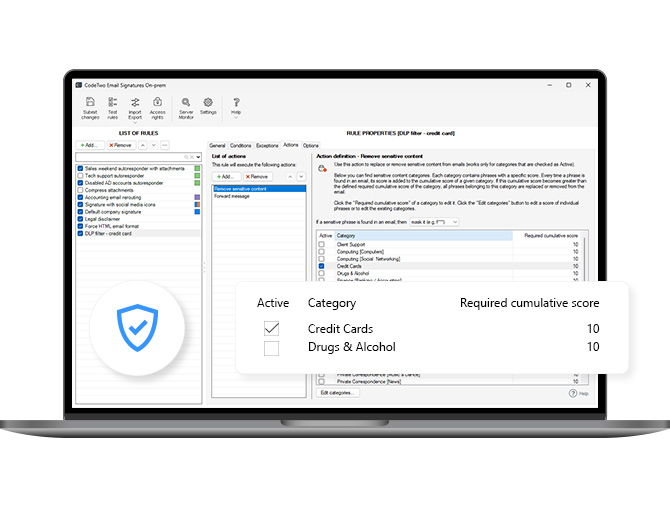Viewport: 670px width, 508px height.
Task: Uncheck the enlarged Credit Cards Active checkbox
Action: coord(271,329)
